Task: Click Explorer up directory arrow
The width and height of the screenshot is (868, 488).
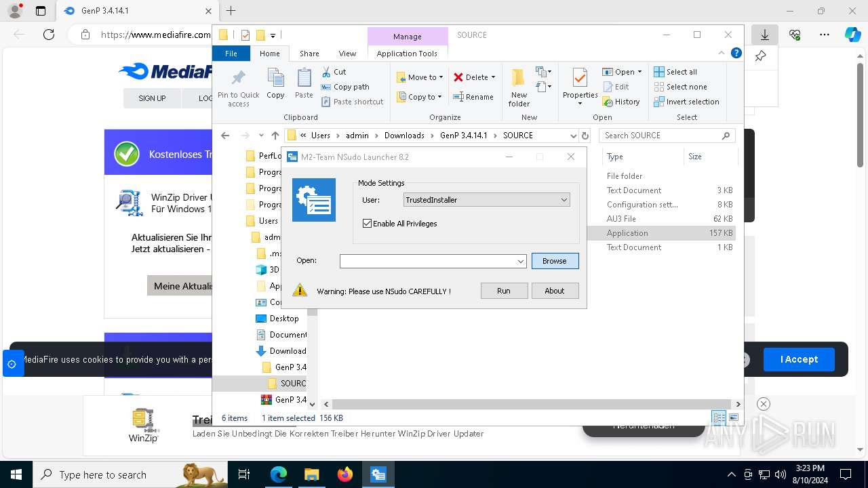Action: point(275,136)
